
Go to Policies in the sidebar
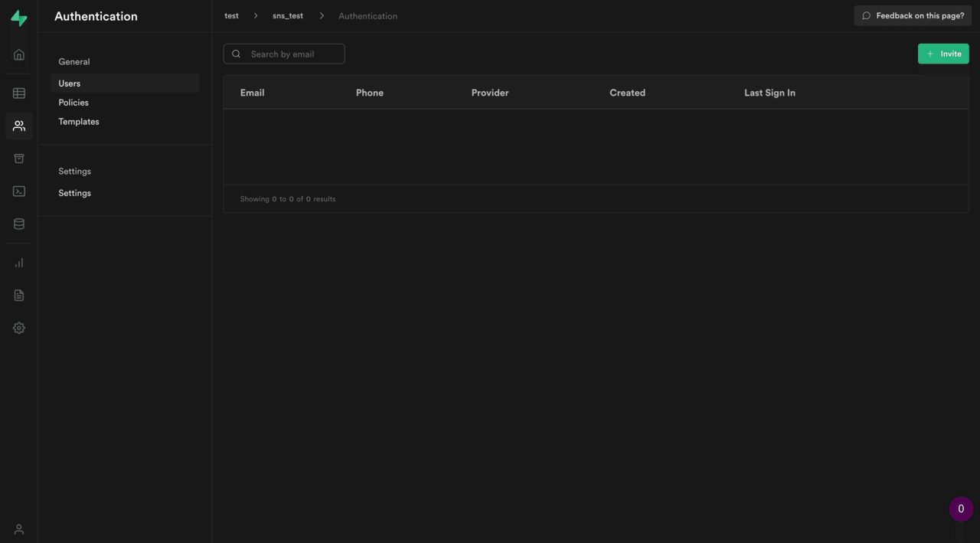tap(73, 103)
